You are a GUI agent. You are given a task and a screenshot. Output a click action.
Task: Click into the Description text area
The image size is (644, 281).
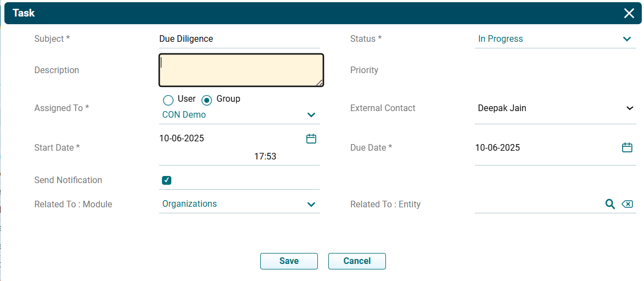point(240,70)
